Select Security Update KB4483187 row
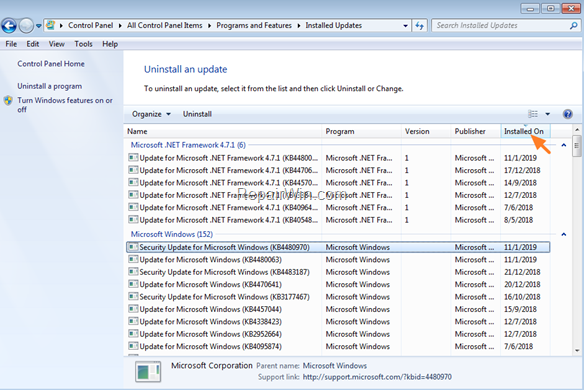 338,272
